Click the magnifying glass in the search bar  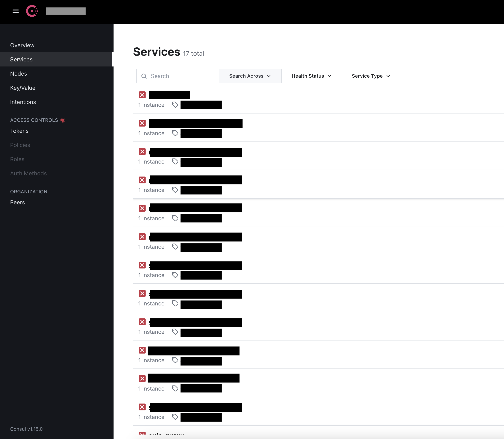144,76
